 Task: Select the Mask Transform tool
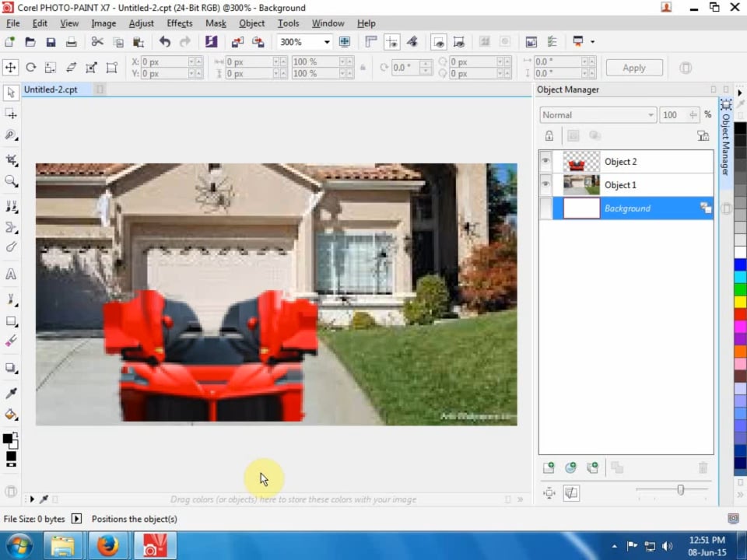click(10, 114)
